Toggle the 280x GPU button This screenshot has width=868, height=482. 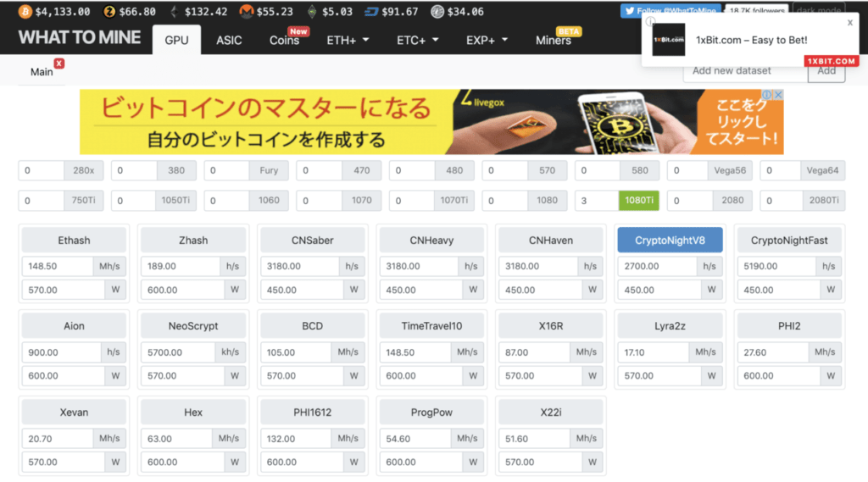(x=84, y=170)
